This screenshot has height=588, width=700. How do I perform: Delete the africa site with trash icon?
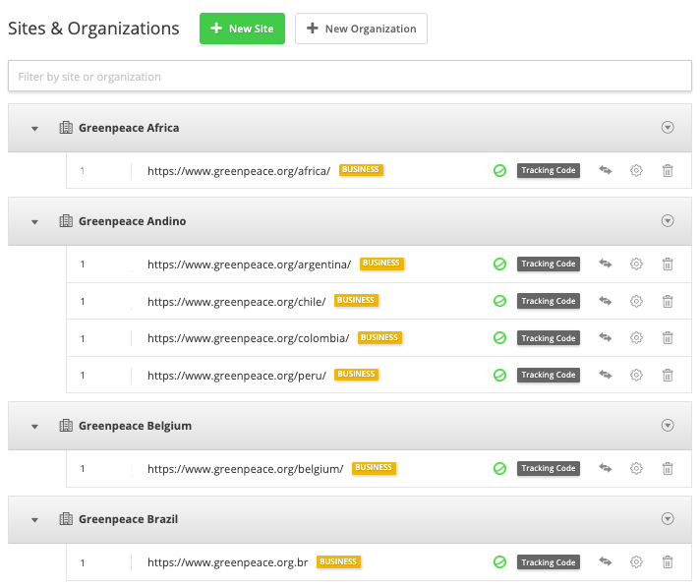(668, 170)
